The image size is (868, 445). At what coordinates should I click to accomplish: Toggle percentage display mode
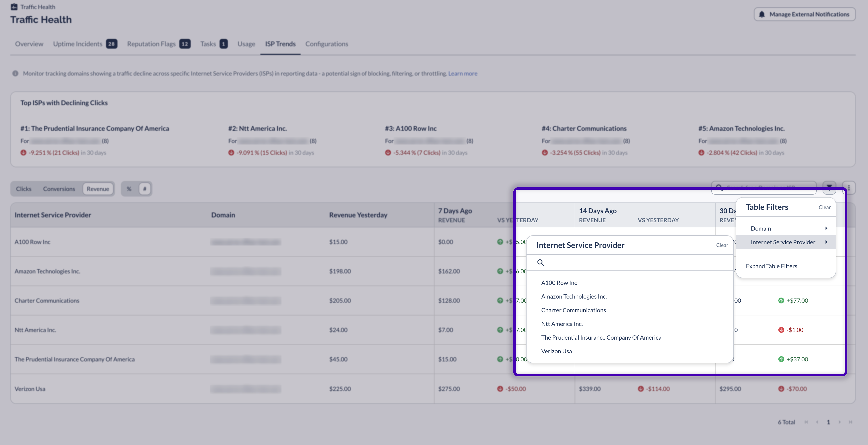pos(129,189)
